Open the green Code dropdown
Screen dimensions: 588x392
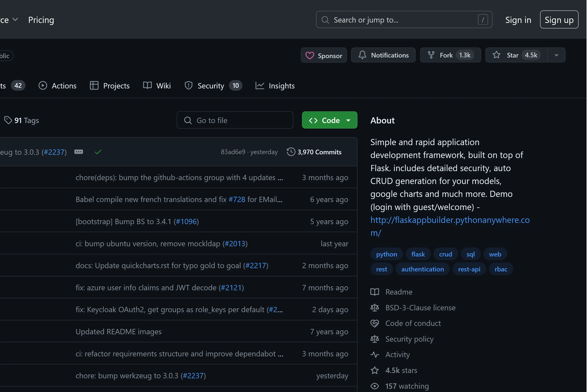click(x=329, y=120)
